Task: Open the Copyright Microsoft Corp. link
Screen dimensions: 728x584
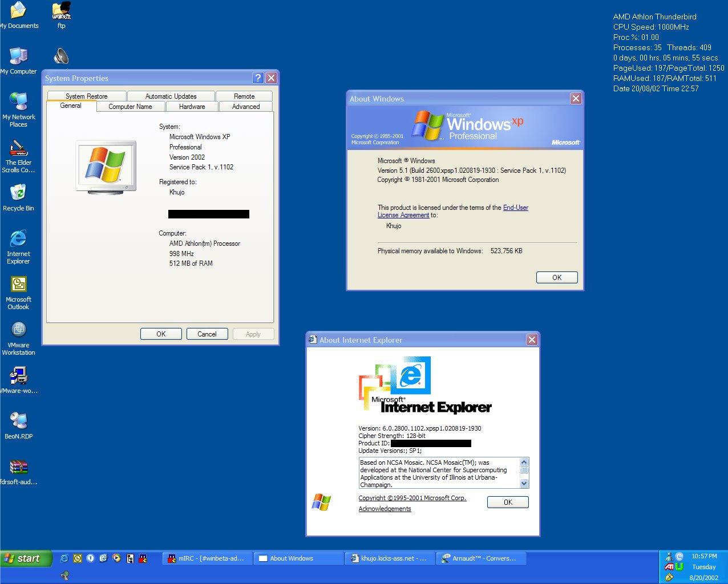Action: (x=412, y=498)
